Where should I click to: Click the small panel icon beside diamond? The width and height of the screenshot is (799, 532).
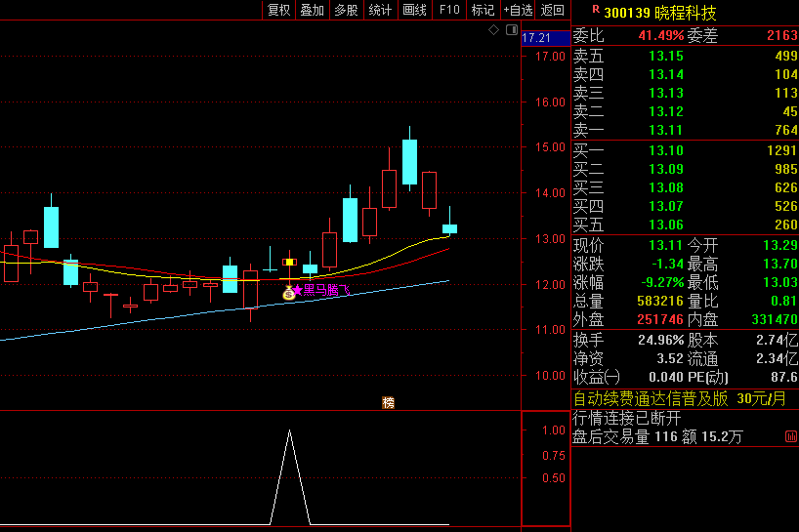tap(510, 30)
